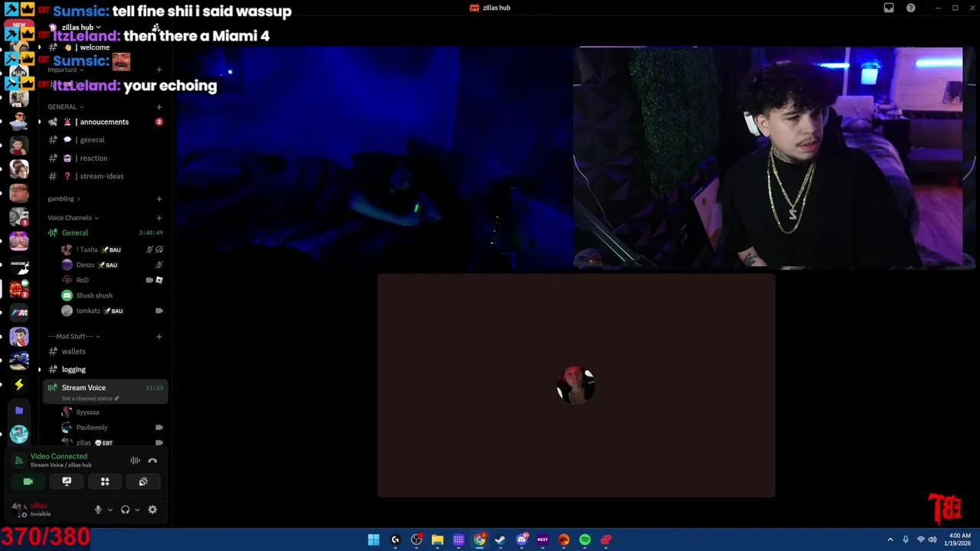The height and width of the screenshot is (551, 980).
Task: Expand microphone input options arrow
Action: [x=109, y=510]
